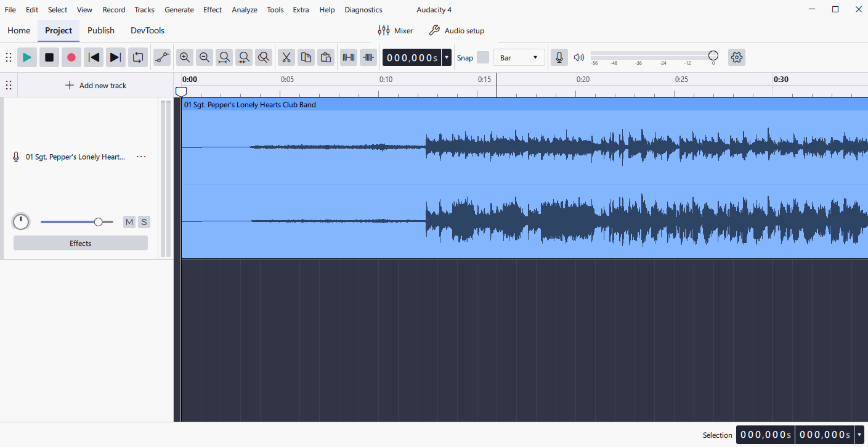The height and width of the screenshot is (447, 868).
Task: Paste from clipboard icon
Action: click(x=326, y=57)
